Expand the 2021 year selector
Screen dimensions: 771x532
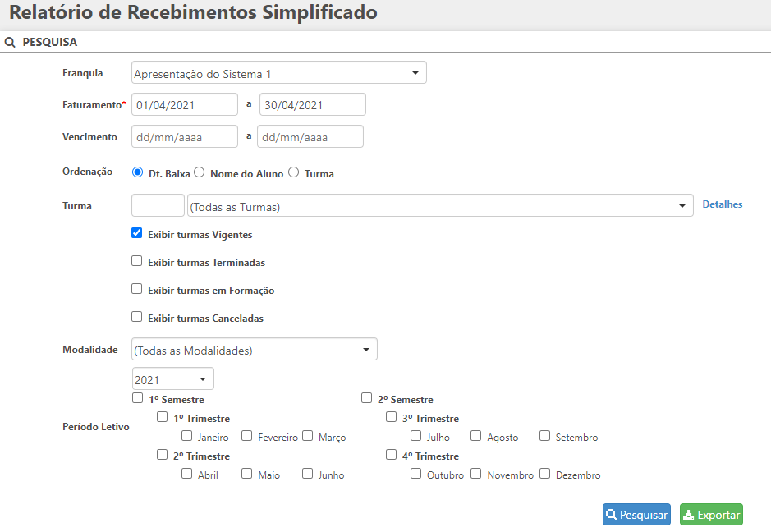point(172,379)
